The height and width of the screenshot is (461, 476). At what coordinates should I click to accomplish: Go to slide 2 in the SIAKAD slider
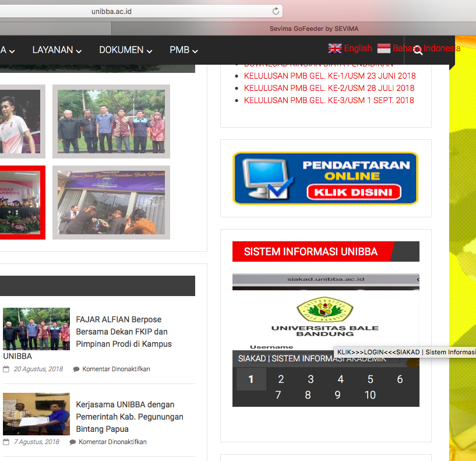point(281,379)
